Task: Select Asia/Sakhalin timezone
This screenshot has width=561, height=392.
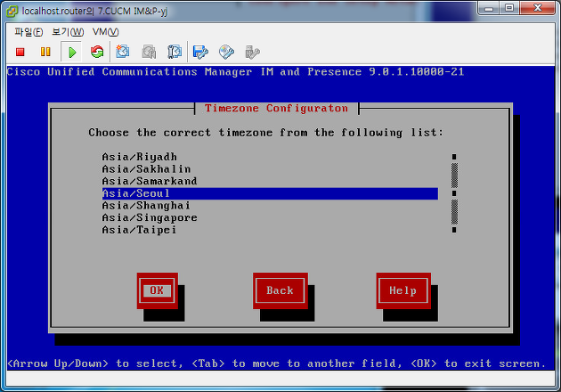Action: tap(270, 169)
